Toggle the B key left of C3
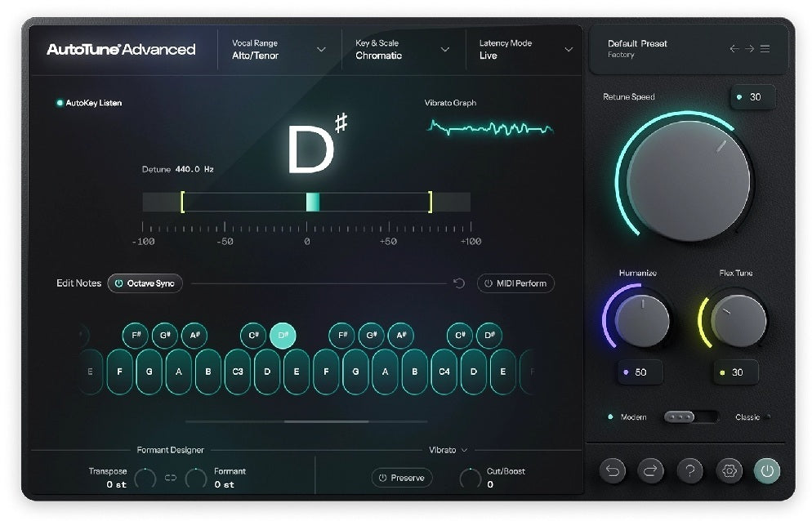 pos(208,372)
